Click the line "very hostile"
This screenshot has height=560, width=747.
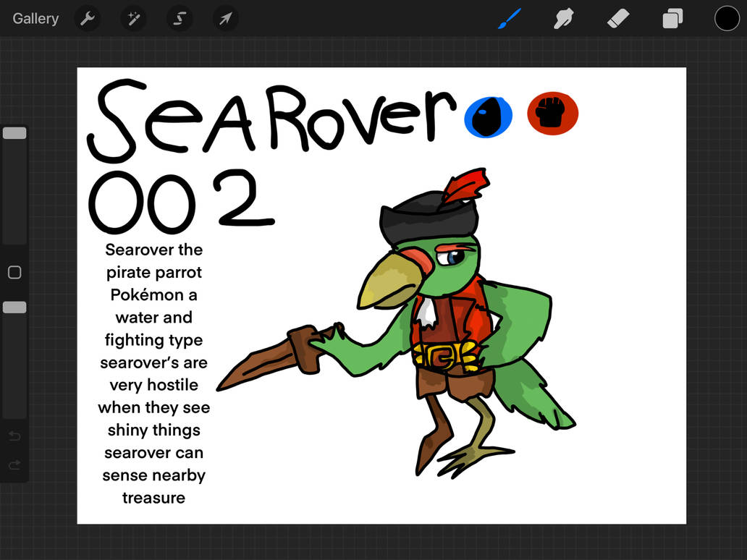pyautogui.click(x=154, y=385)
